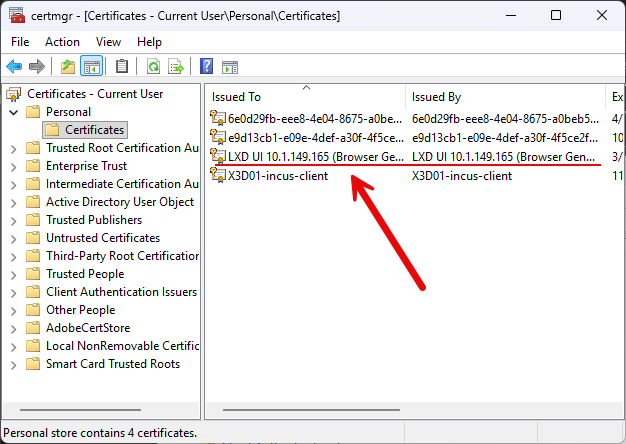Collapse the Personal tree node
626x444 pixels.
[14, 112]
